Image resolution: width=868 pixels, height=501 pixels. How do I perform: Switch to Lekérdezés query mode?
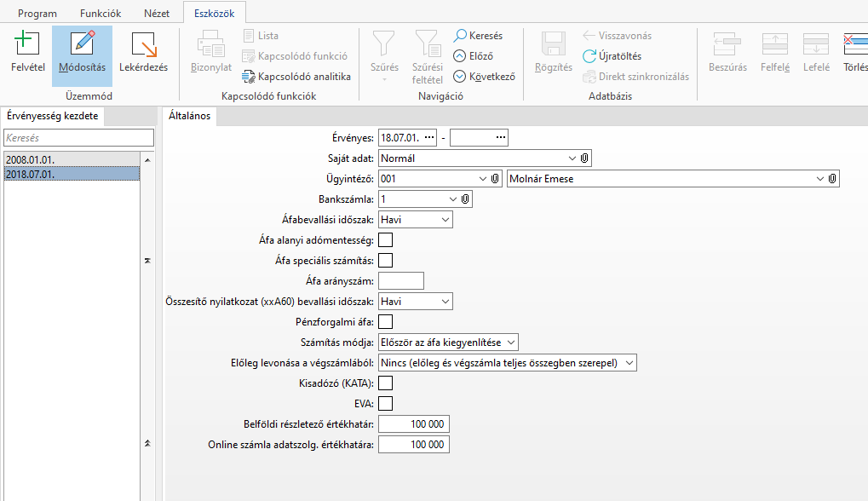pos(143,44)
